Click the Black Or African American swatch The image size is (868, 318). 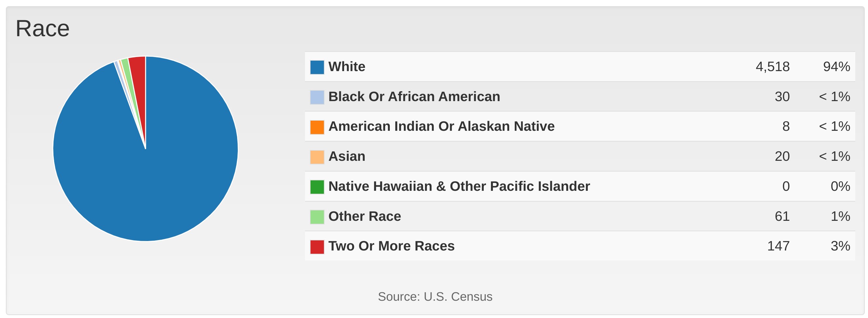point(317,97)
